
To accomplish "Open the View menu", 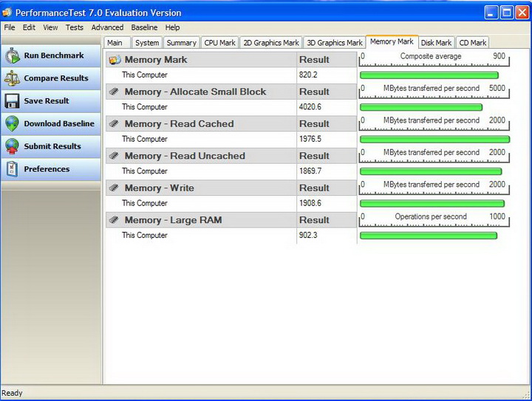I will tap(50, 27).
